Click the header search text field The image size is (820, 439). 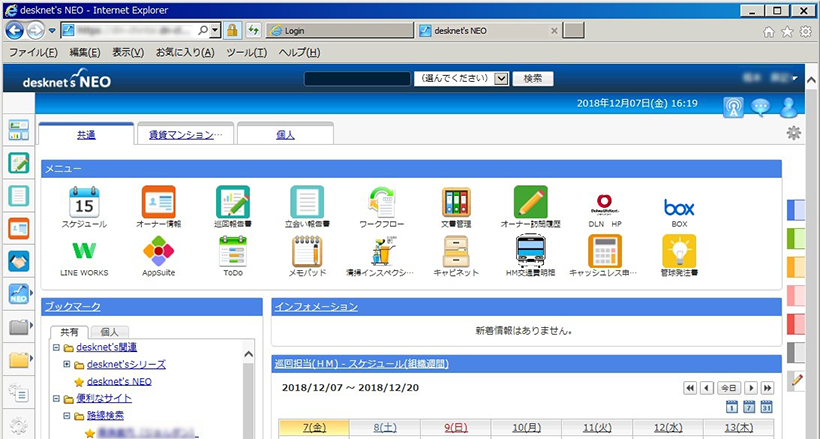[x=356, y=78]
